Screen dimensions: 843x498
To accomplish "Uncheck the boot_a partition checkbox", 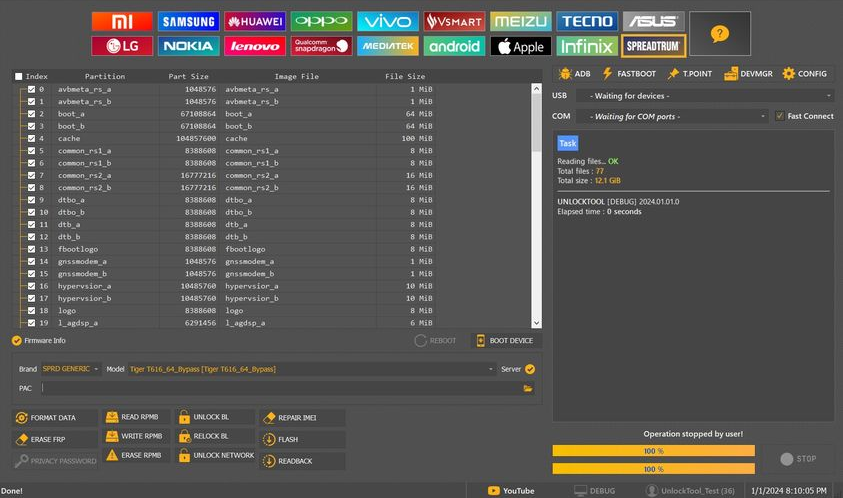I will (x=32, y=114).
